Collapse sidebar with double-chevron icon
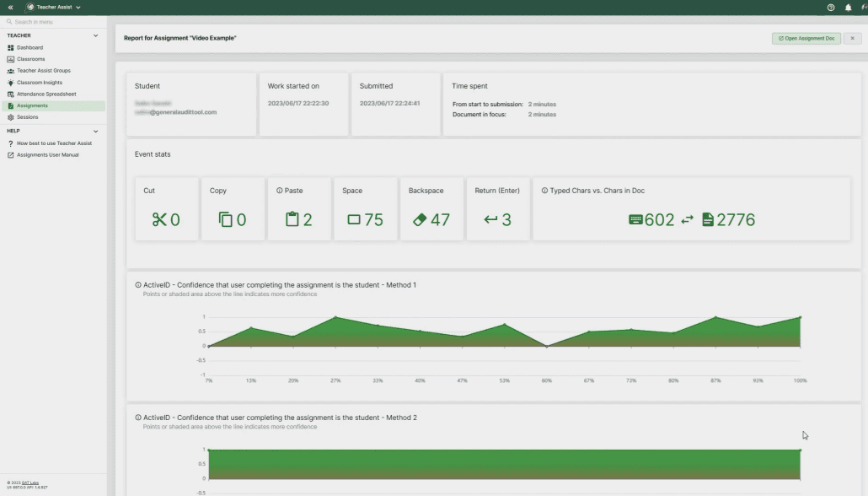This screenshot has height=496, width=868. [10, 8]
